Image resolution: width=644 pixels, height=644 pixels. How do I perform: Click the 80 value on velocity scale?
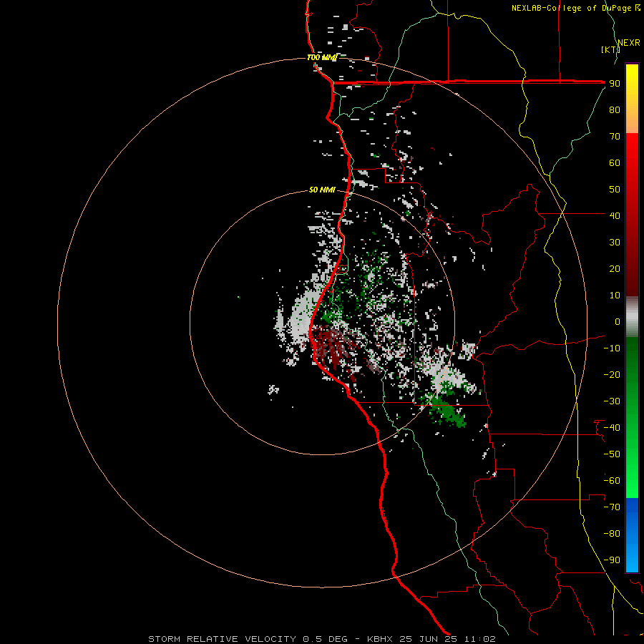(x=615, y=110)
